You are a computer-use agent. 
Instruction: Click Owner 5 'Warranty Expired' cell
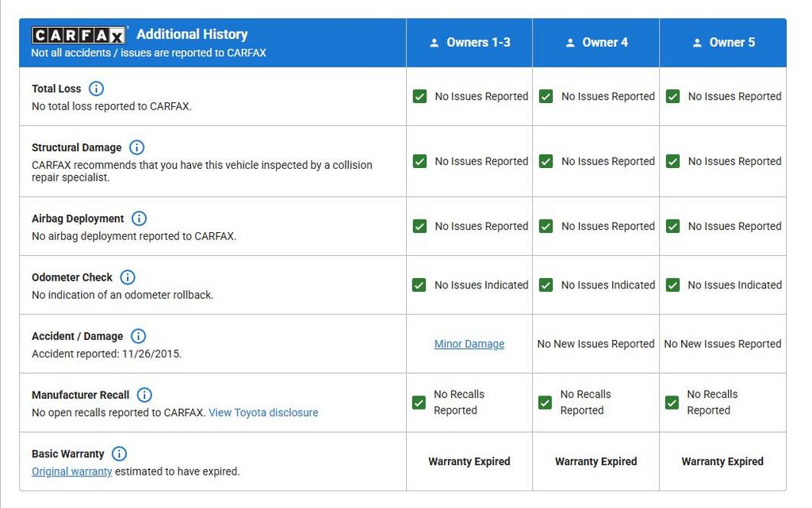click(722, 461)
